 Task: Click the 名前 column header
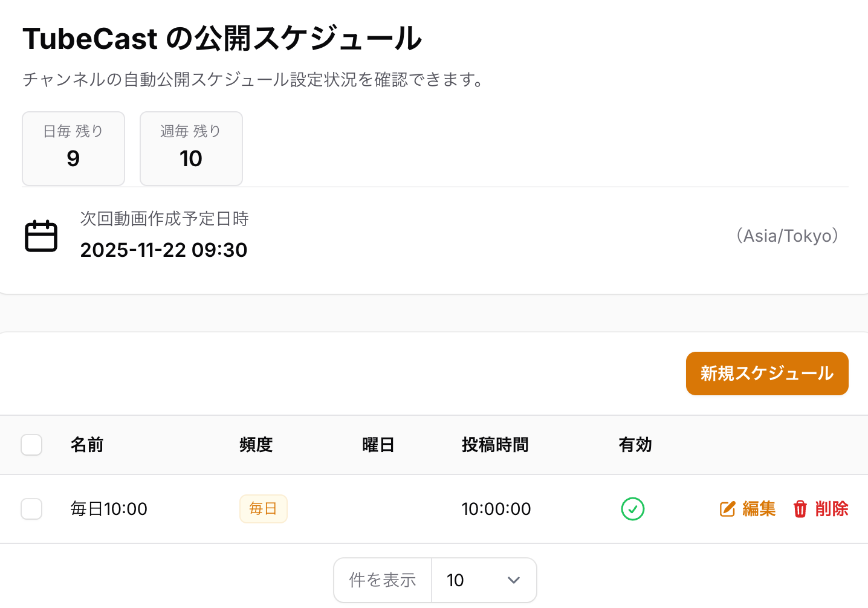[87, 445]
